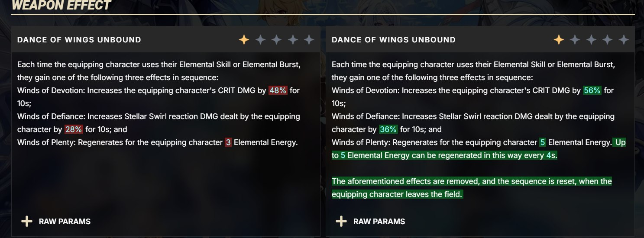
Task: Click the Weapon Effect section heading
Action: 61,5
